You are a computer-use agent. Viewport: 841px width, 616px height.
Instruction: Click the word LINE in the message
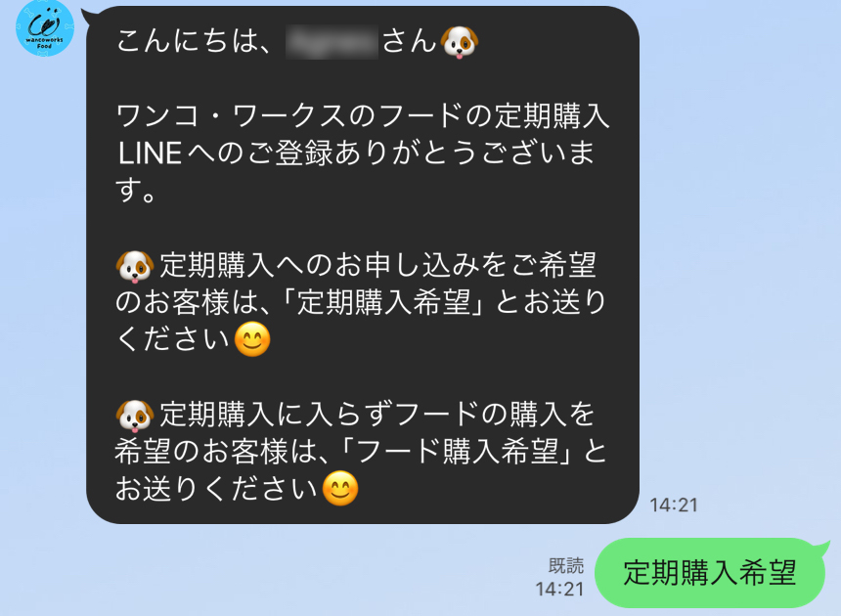pyautogui.click(x=150, y=154)
